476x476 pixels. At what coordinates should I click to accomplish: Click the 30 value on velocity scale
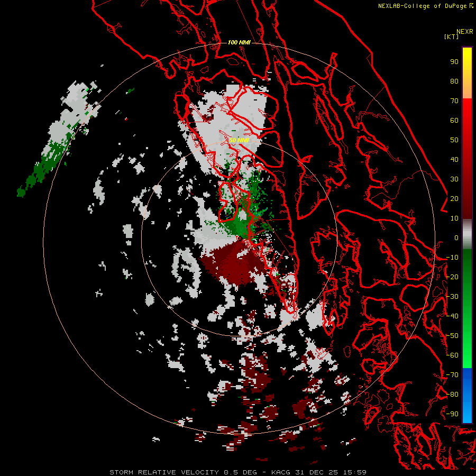coord(454,179)
